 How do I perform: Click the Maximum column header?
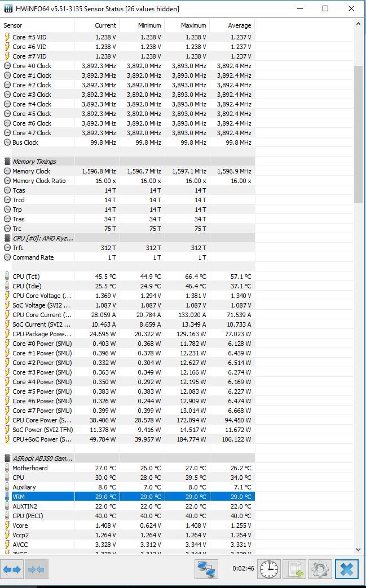(187, 25)
